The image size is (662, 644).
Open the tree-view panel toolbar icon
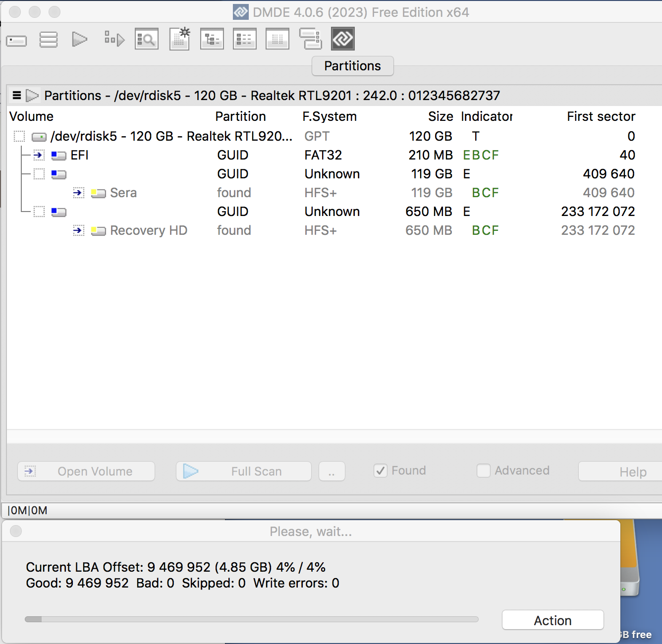[x=212, y=39]
